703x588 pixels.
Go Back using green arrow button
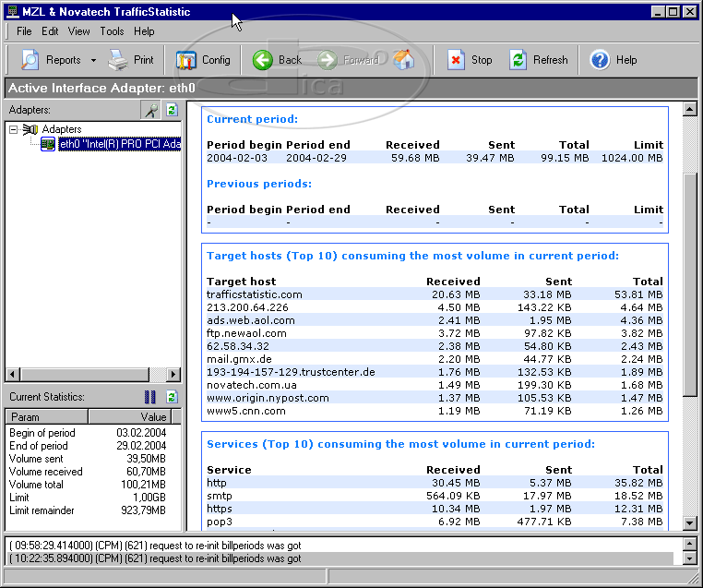tap(278, 60)
